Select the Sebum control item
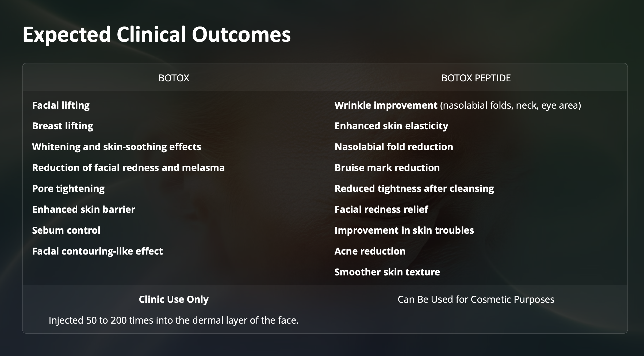The height and width of the screenshot is (356, 644). [x=66, y=230]
